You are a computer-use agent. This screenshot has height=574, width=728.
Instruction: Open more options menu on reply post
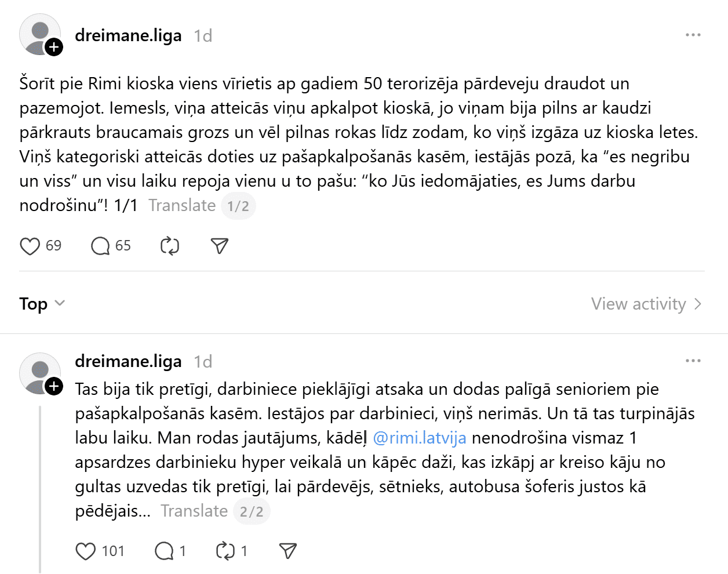pos(693,361)
